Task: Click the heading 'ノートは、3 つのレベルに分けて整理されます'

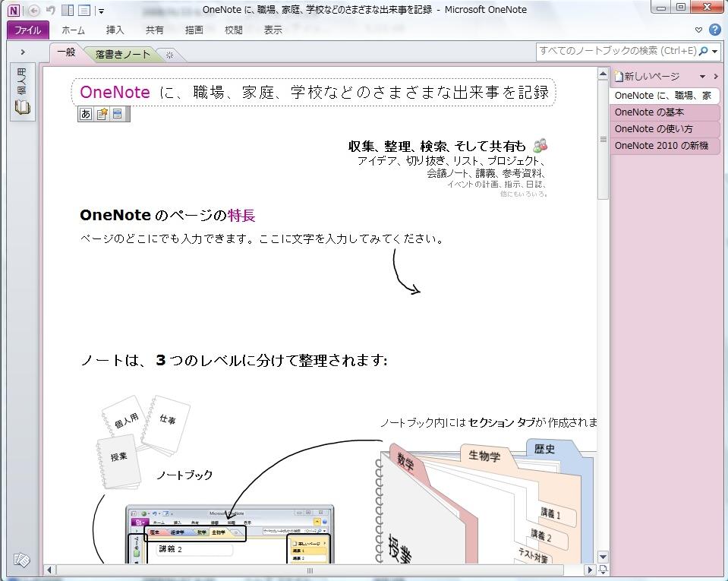Action: [234, 360]
